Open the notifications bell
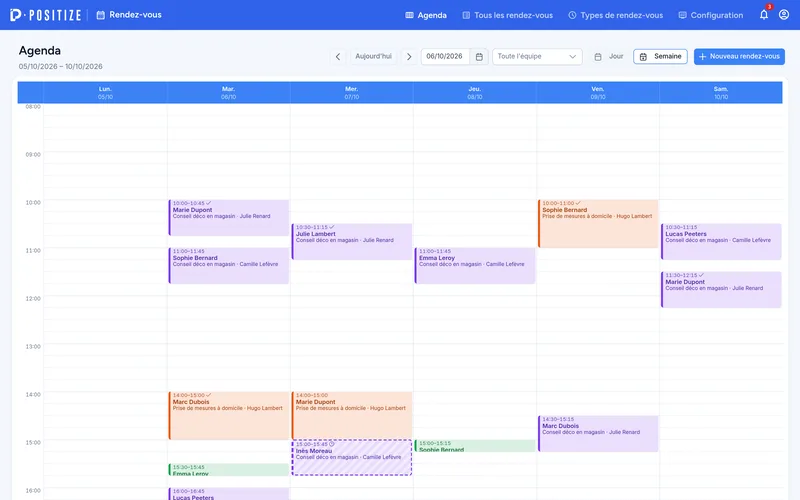Image resolution: width=800 pixels, height=500 pixels. pos(764,15)
